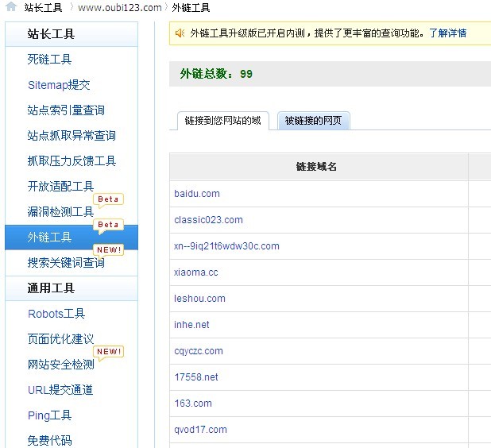The width and height of the screenshot is (491, 448).
Task: Go to 站点索引量查询
Action: click(x=66, y=110)
